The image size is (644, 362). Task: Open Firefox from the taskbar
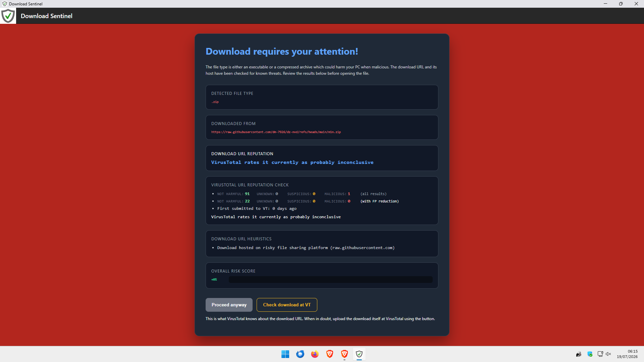[x=315, y=354]
